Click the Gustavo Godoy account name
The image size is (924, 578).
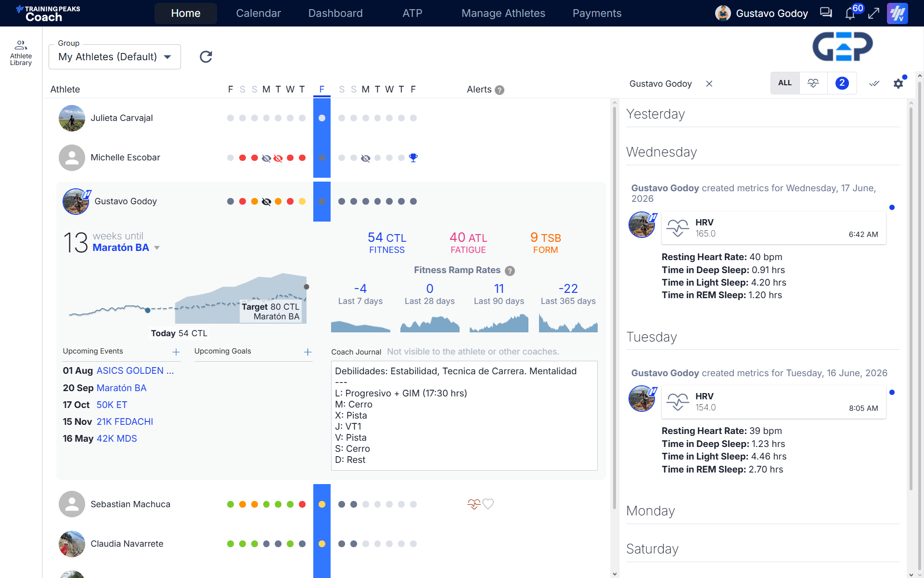[771, 13]
